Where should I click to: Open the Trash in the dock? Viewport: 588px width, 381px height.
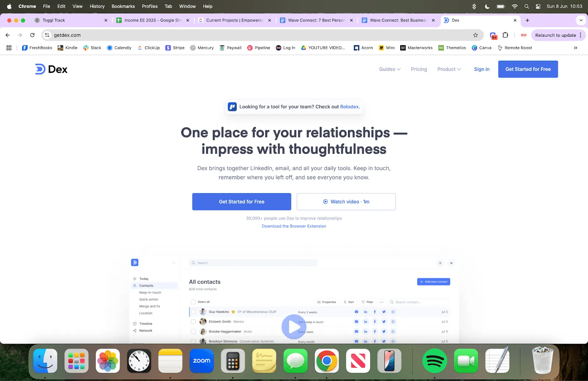tap(543, 361)
